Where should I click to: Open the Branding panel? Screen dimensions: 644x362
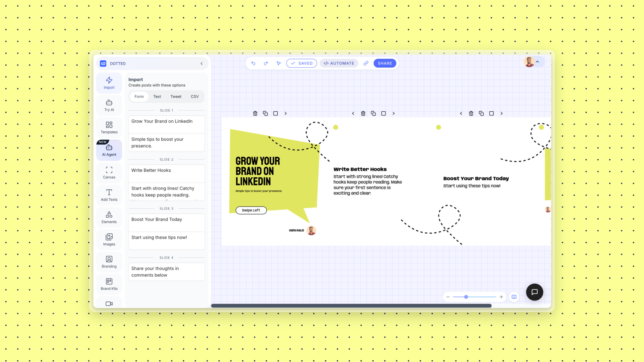pyautogui.click(x=109, y=262)
